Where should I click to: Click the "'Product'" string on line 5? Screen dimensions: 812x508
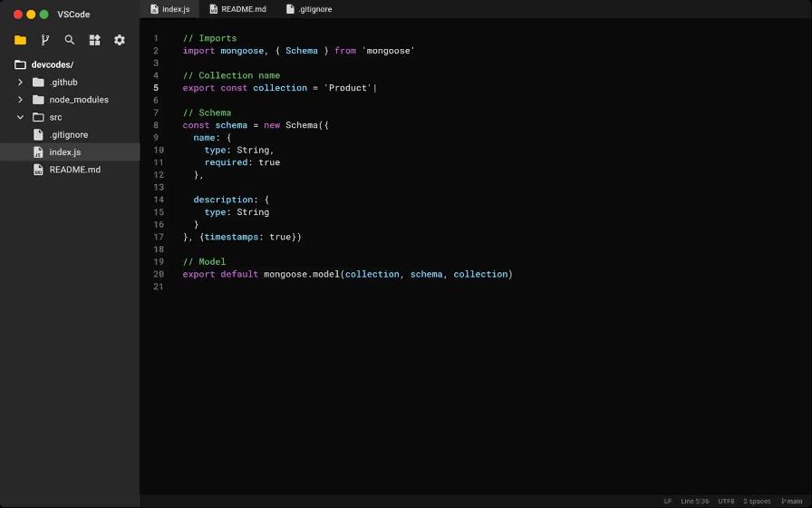tap(348, 88)
